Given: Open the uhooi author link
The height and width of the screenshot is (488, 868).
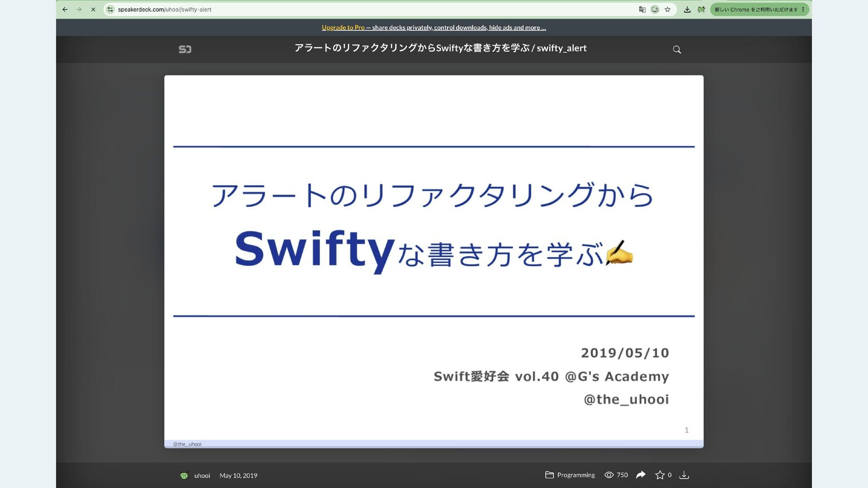Looking at the screenshot, I should [202, 475].
